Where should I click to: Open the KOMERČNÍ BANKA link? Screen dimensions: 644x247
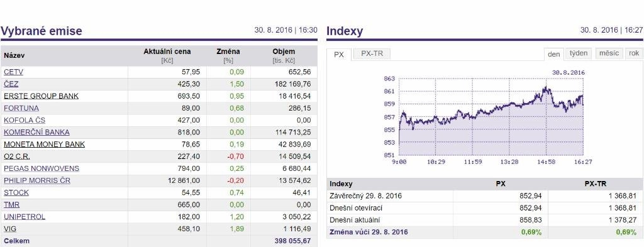[x=36, y=132]
